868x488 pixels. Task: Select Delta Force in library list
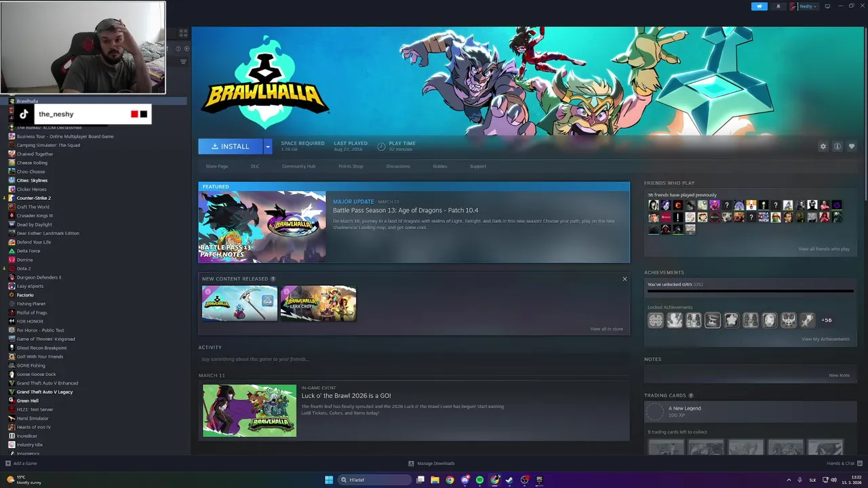point(28,251)
